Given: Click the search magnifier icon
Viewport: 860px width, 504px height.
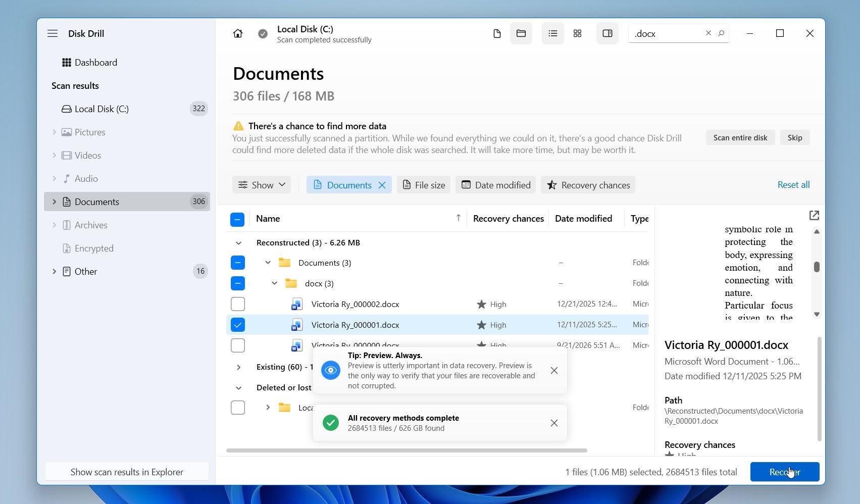Looking at the screenshot, I should pos(721,33).
